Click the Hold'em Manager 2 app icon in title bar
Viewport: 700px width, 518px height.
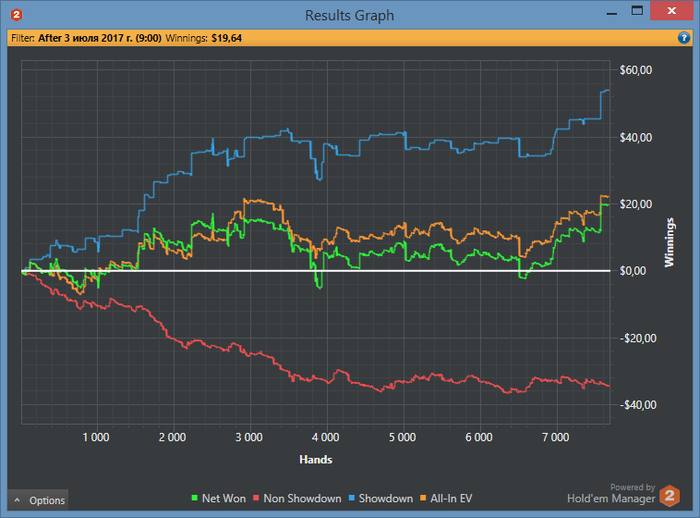[x=17, y=15]
